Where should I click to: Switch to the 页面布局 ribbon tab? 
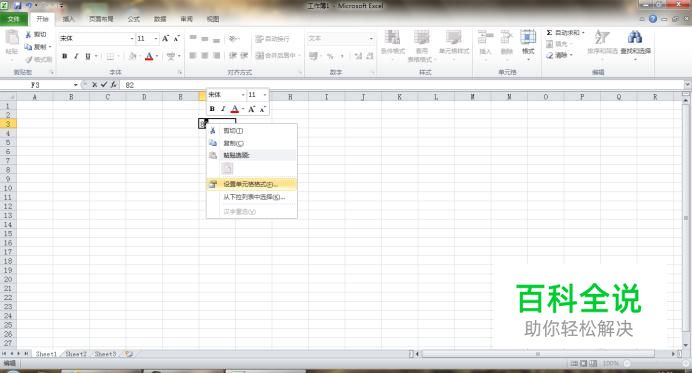click(101, 19)
